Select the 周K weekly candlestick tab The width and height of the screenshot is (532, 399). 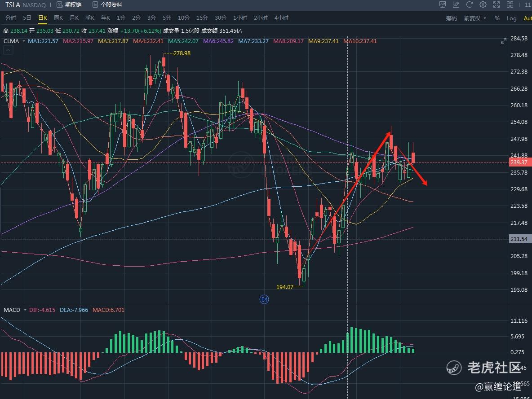(58, 18)
